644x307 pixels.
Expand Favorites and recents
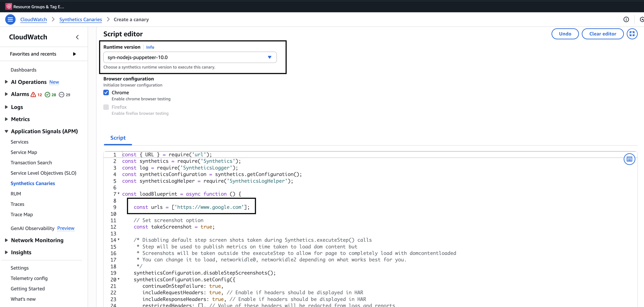pos(74,54)
